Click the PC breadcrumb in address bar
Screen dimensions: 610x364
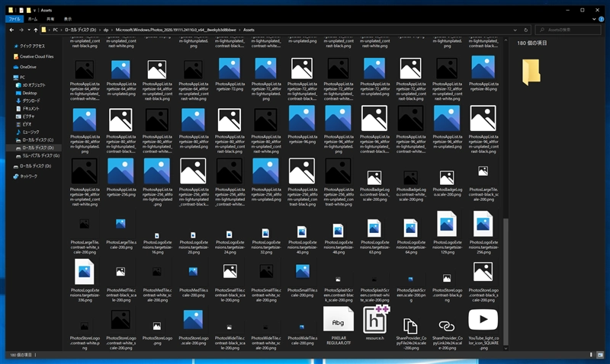[x=56, y=30]
